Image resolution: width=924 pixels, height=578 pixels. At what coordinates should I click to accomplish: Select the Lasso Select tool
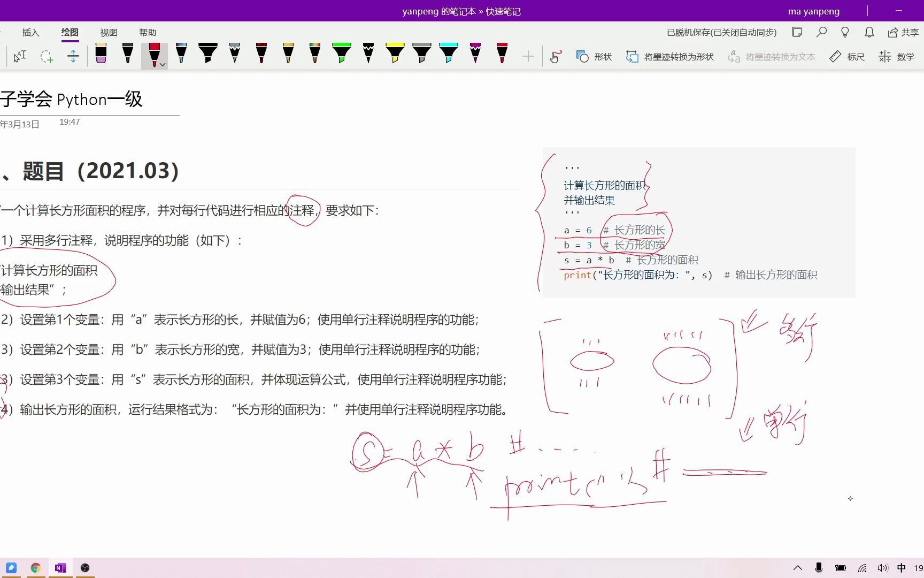pos(47,56)
